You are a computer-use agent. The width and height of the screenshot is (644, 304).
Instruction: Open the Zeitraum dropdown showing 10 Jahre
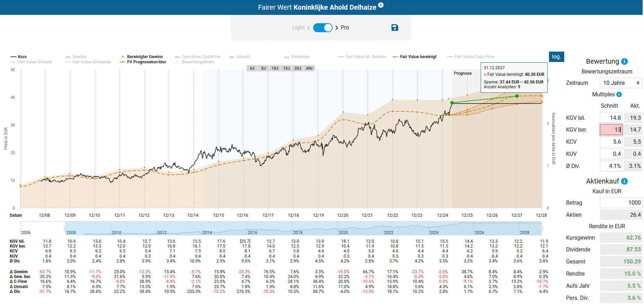click(x=621, y=83)
